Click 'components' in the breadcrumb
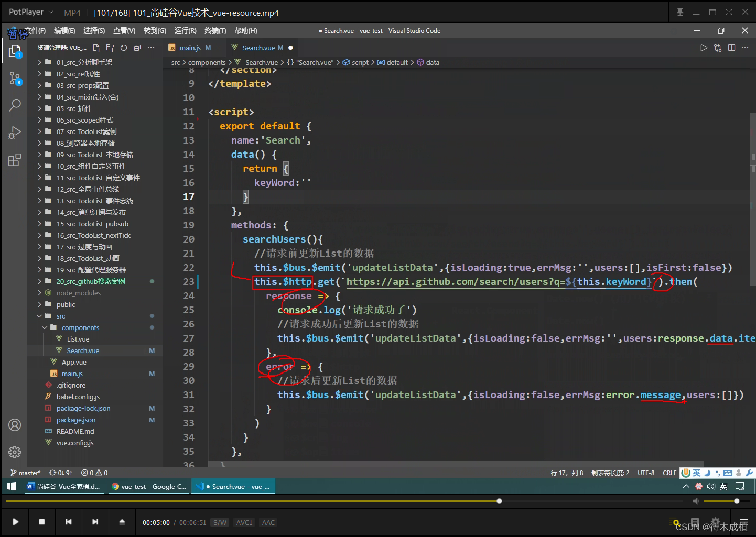 (x=207, y=62)
